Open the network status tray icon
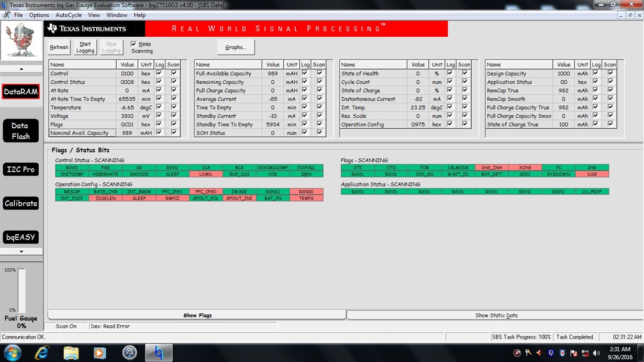This screenshot has width=644, height=362. 585,353
